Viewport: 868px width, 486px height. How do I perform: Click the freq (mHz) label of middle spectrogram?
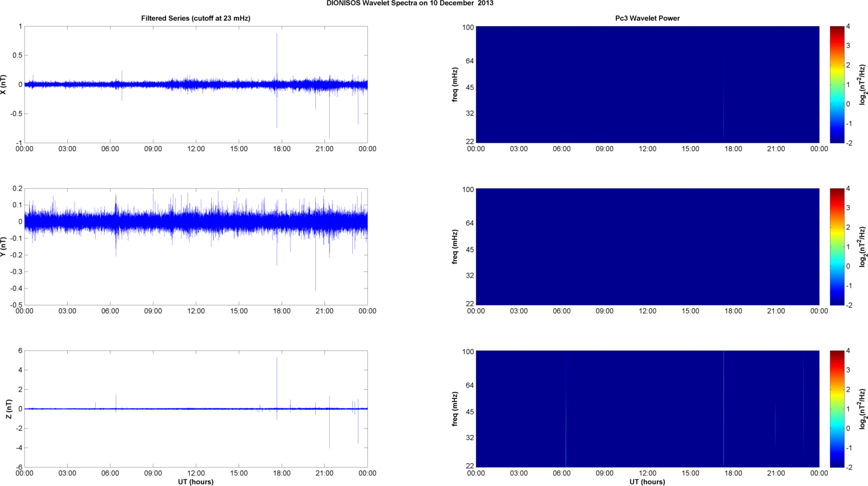coord(455,247)
